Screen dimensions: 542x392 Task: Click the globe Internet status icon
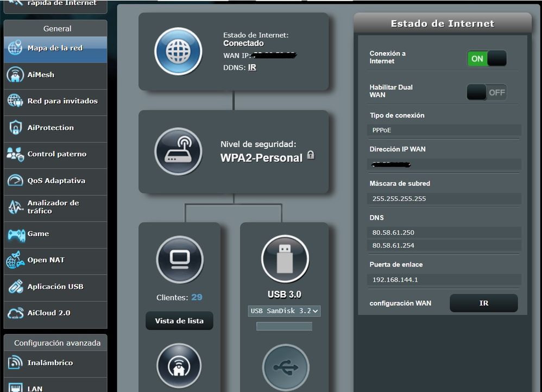[178, 51]
